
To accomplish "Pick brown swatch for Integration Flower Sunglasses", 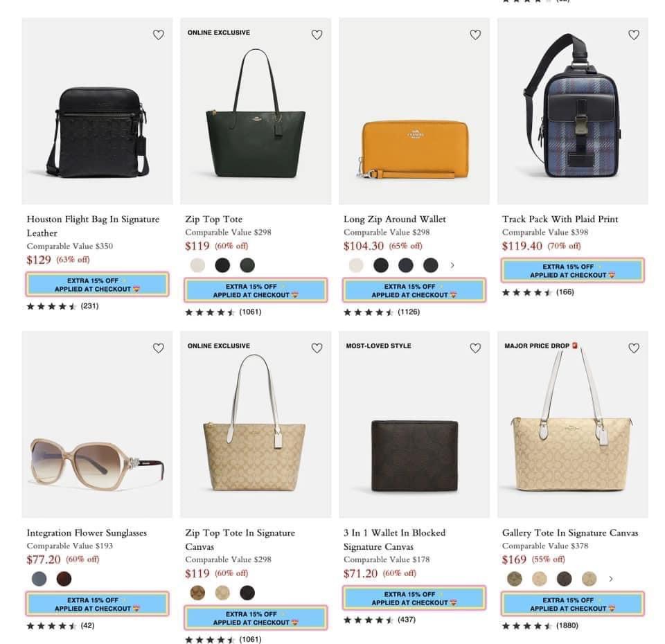I will click(x=64, y=579).
